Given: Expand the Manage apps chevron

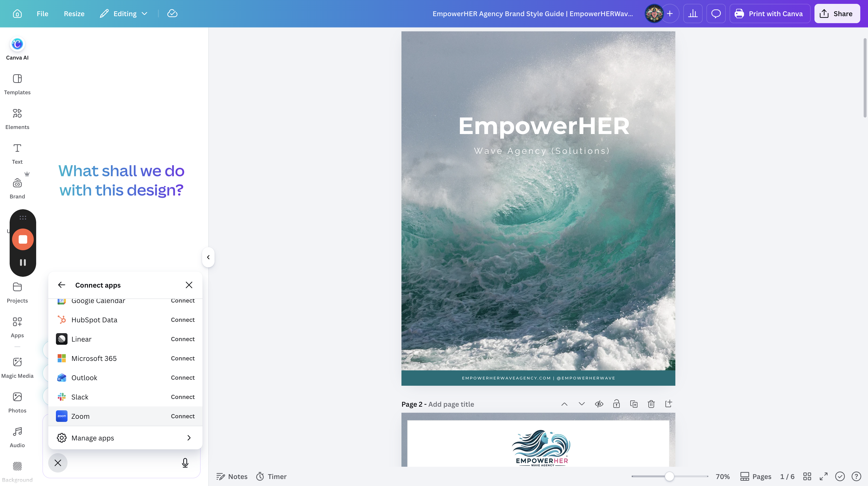Looking at the screenshot, I should (189, 438).
